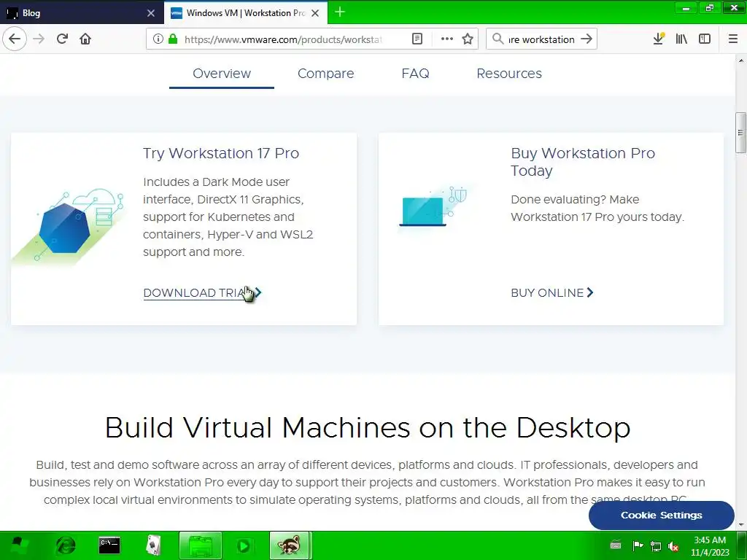Click the forward navigation arrow

pos(39,39)
